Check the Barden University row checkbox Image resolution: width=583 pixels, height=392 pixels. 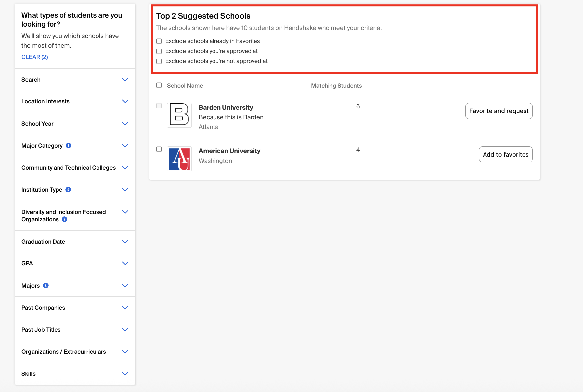pyautogui.click(x=159, y=106)
